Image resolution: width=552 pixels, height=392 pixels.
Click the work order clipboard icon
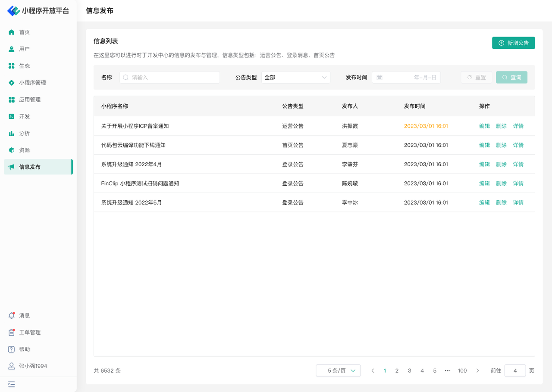click(12, 332)
